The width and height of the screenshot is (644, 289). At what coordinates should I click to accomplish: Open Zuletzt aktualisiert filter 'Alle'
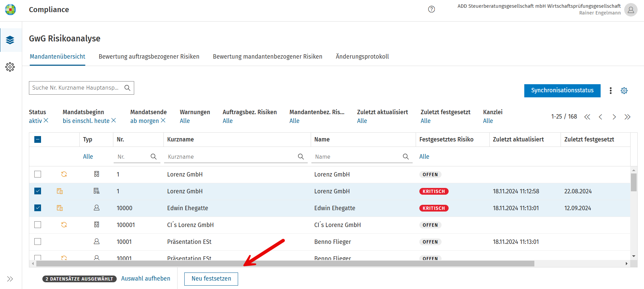(362, 121)
